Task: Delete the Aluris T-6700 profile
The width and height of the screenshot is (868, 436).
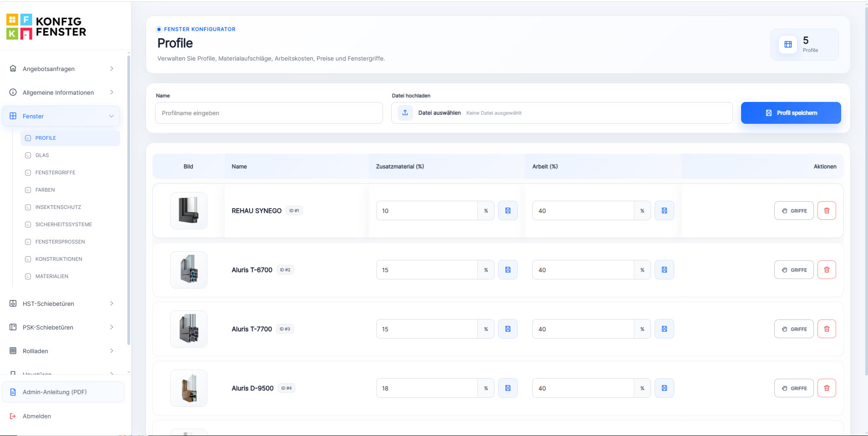Action: pos(827,270)
